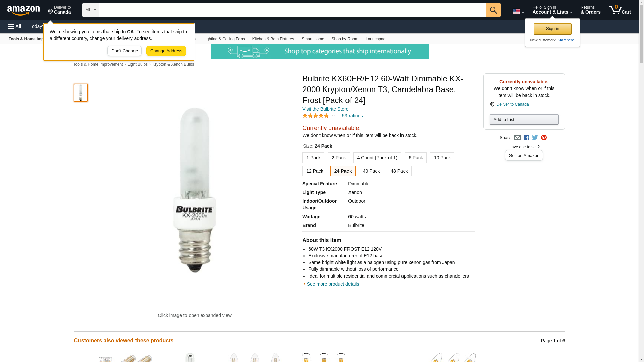
Task: Click the Amazon logo
Action: coord(23,11)
